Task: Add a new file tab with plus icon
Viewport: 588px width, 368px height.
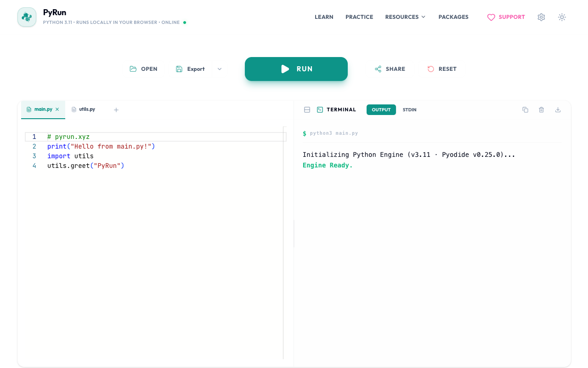Action: 116,110
